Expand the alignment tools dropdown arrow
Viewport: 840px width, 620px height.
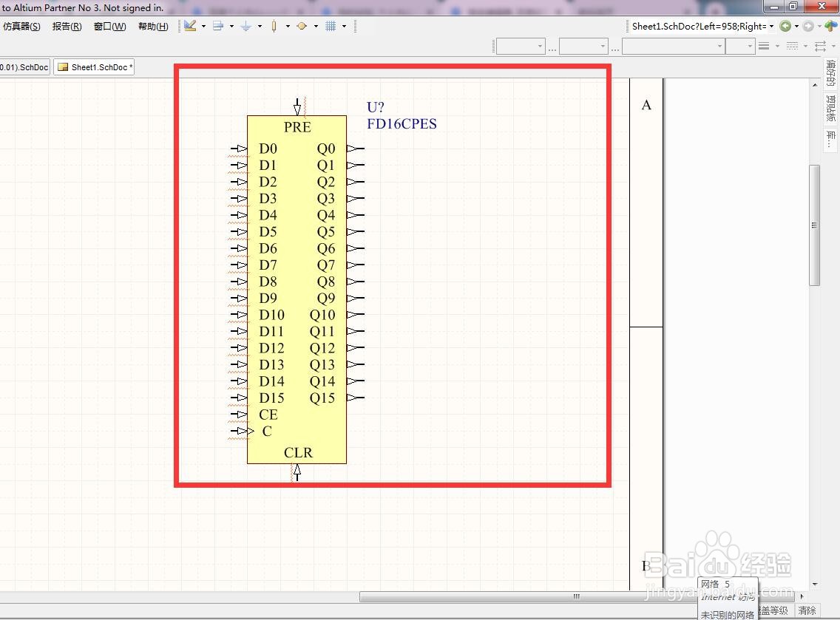pyautogui.click(x=231, y=26)
